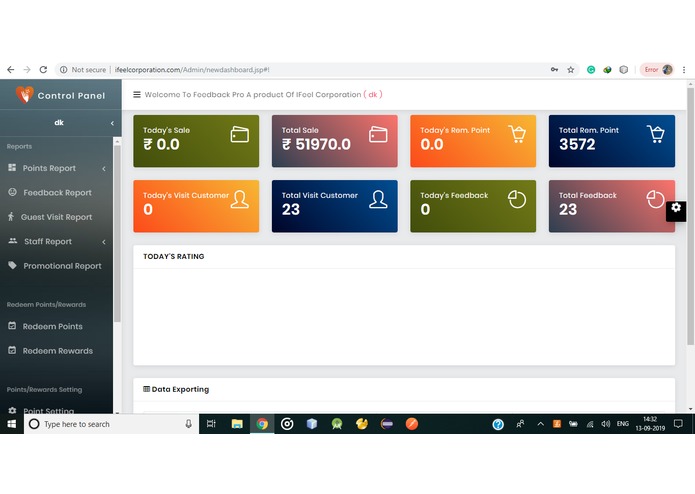Image resolution: width=695 pixels, height=494 pixels.
Task: Click the Type here to search box
Action: (111, 424)
